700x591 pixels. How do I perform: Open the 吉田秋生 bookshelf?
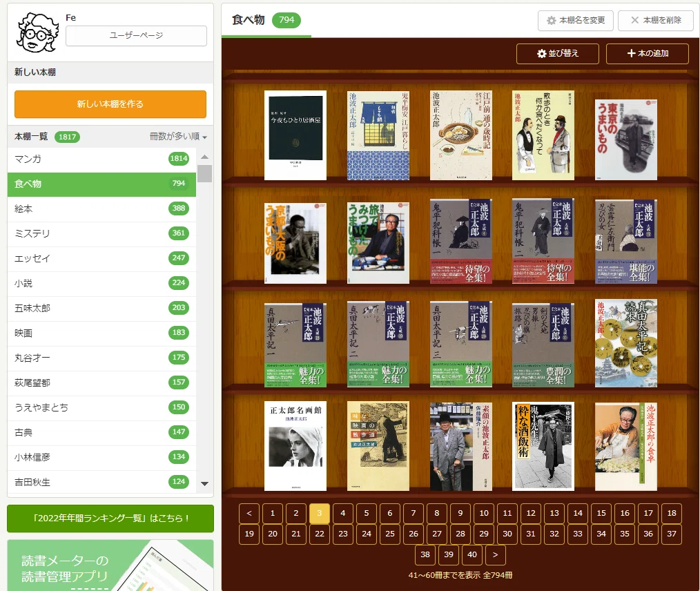tap(101, 482)
